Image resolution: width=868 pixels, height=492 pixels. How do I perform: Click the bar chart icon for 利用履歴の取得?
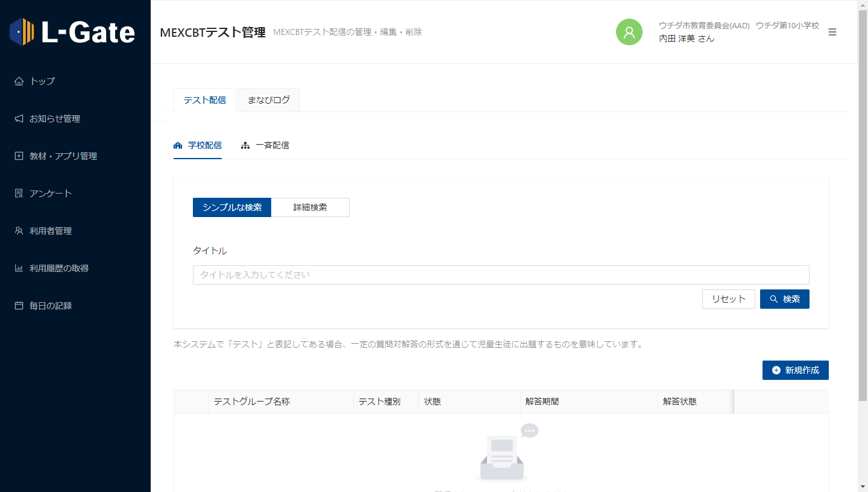(x=19, y=268)
